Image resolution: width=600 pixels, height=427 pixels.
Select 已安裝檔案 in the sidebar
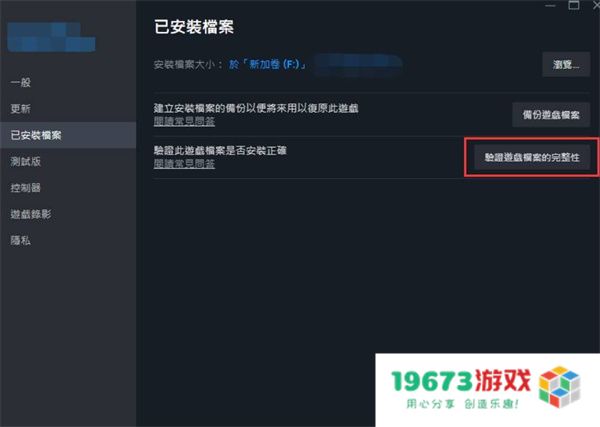(x=68, y=135)
